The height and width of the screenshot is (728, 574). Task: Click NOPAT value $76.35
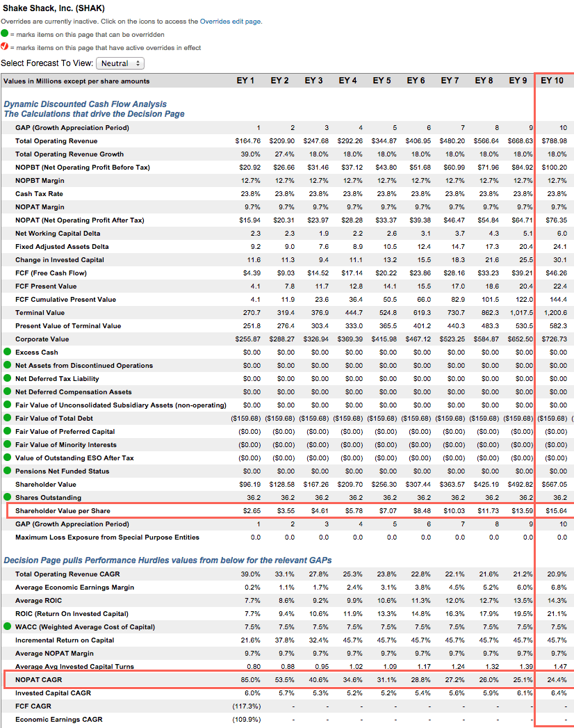[556, 220]
